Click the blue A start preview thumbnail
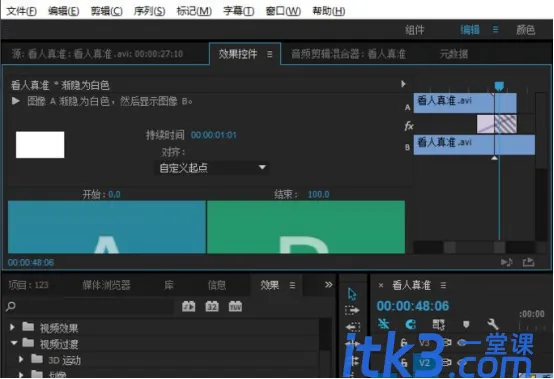The image size is (554, 379). [x=107, y=227]
